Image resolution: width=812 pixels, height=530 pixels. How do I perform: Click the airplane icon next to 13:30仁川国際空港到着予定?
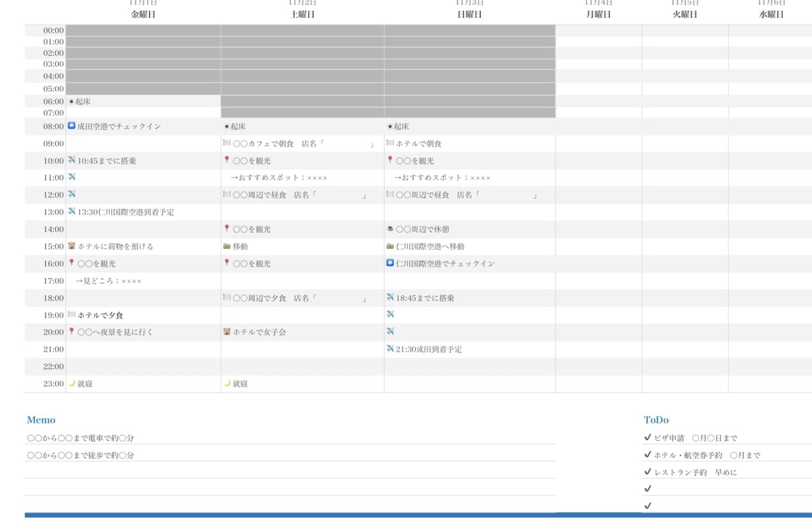pos(72,211)
